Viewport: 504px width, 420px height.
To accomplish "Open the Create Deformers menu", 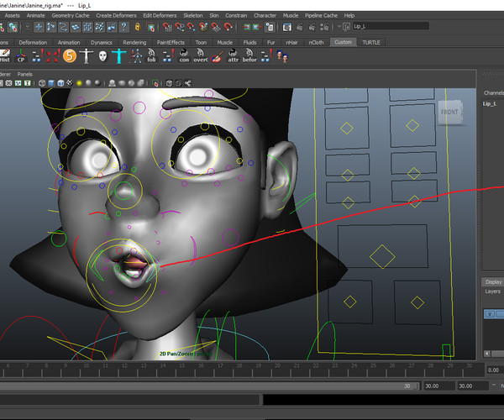I will (x=117, y=15).
